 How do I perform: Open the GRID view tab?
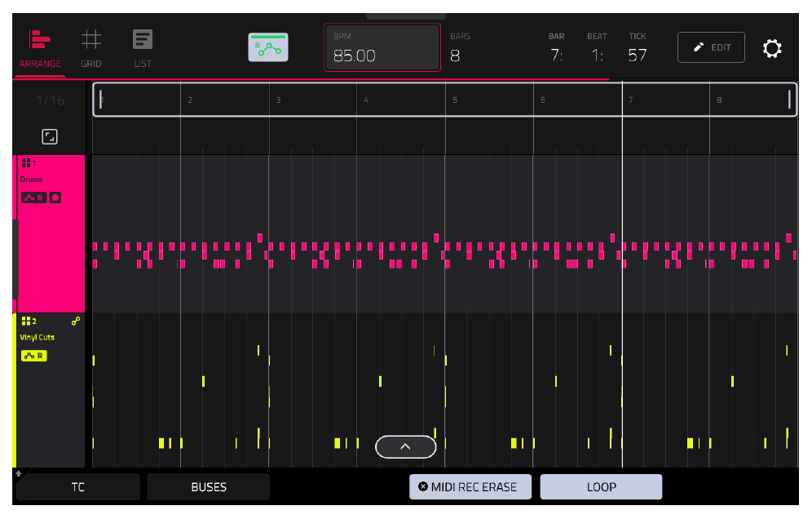[x=91, y=50]
